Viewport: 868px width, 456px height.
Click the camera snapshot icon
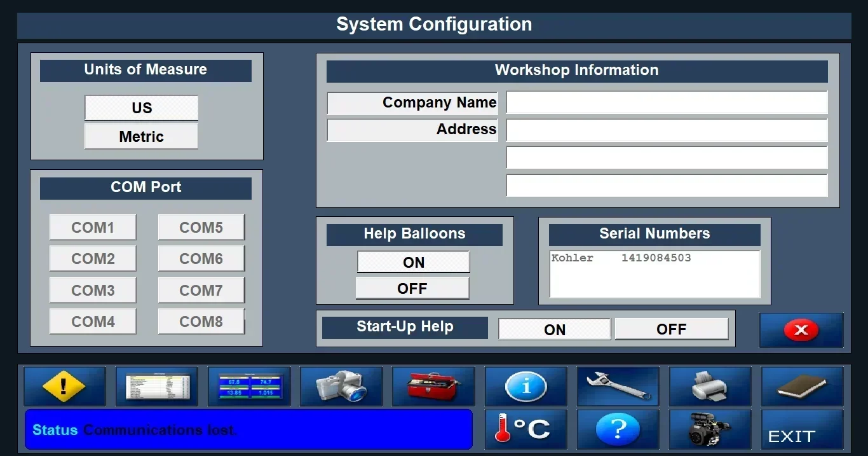341,386
